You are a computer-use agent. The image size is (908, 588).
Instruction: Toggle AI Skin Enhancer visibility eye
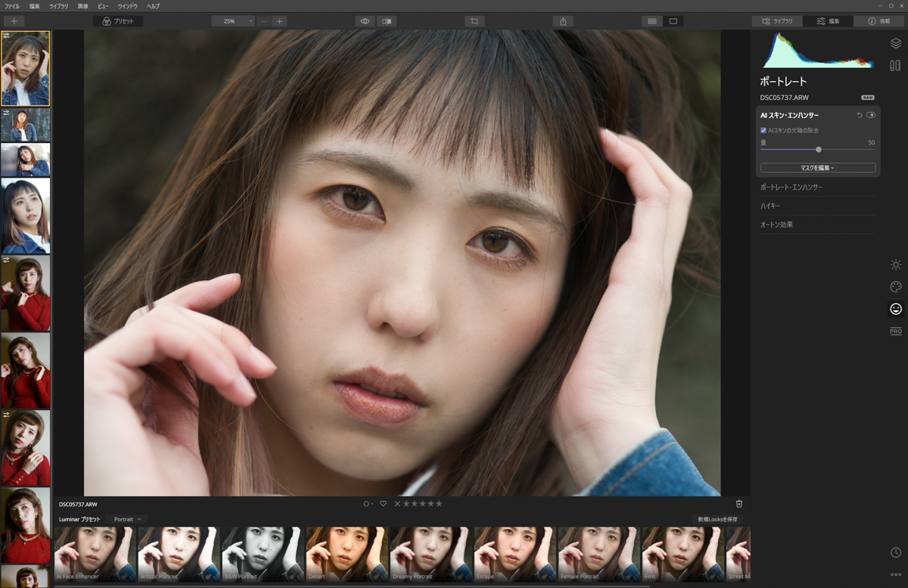point(871,115)
